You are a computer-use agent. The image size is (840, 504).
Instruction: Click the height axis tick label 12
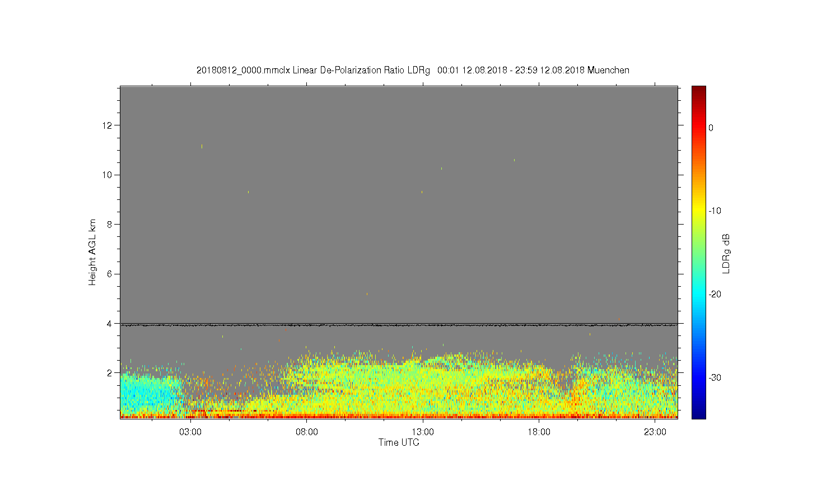click(x=109, y=125)
